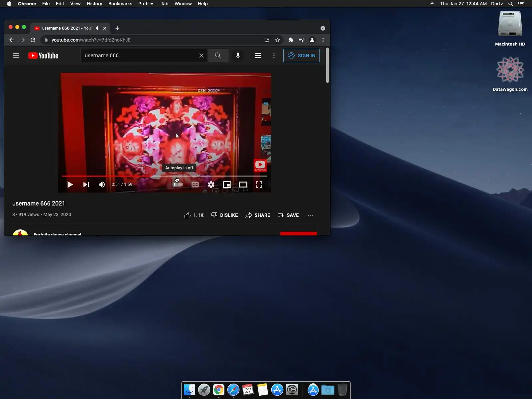Click the SIGN IN button

pos(301,56)
